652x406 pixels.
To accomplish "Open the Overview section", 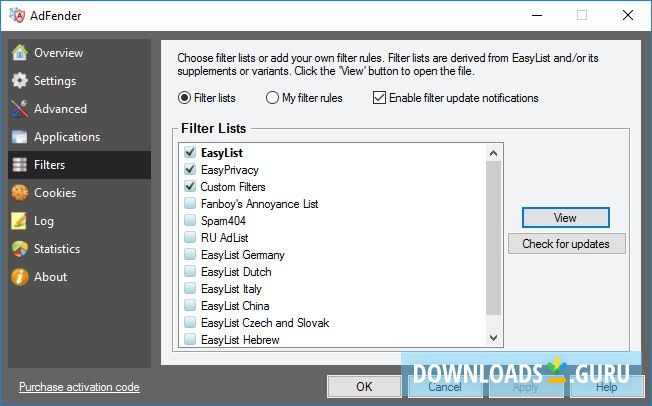I will [59, 53].
